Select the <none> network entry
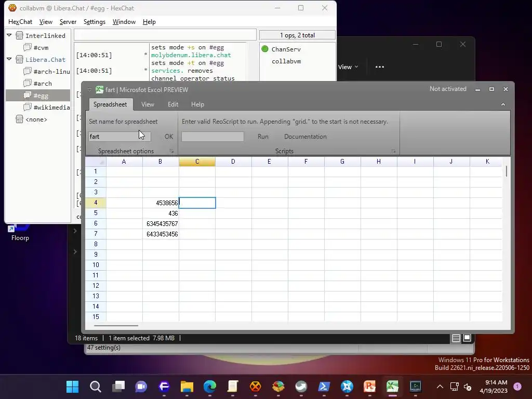Viewport: 532px width, 399px height. [x=32, y=119]
